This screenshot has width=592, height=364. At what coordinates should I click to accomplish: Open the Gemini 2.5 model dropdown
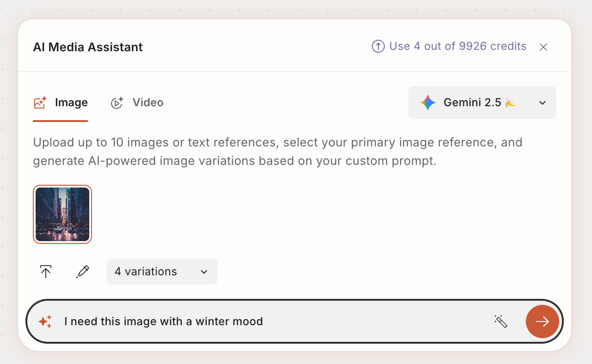[x=472, y=103]
